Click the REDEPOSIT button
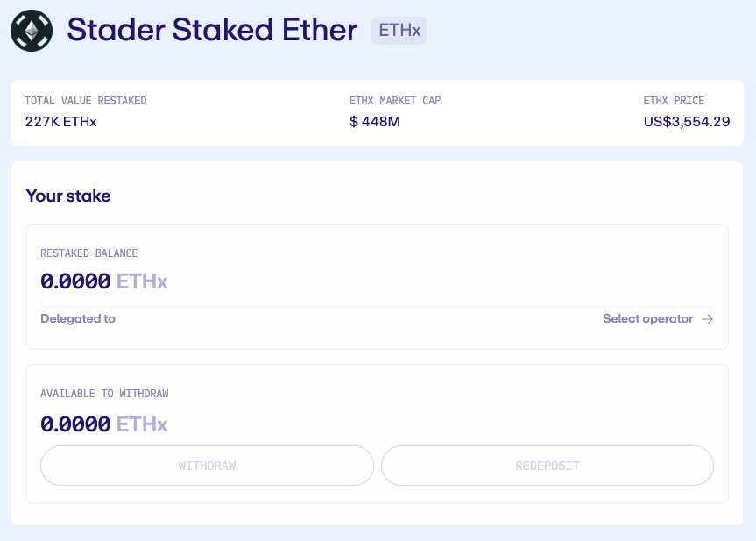The height and width of the screenshot is (541, 756). [547, 466]
